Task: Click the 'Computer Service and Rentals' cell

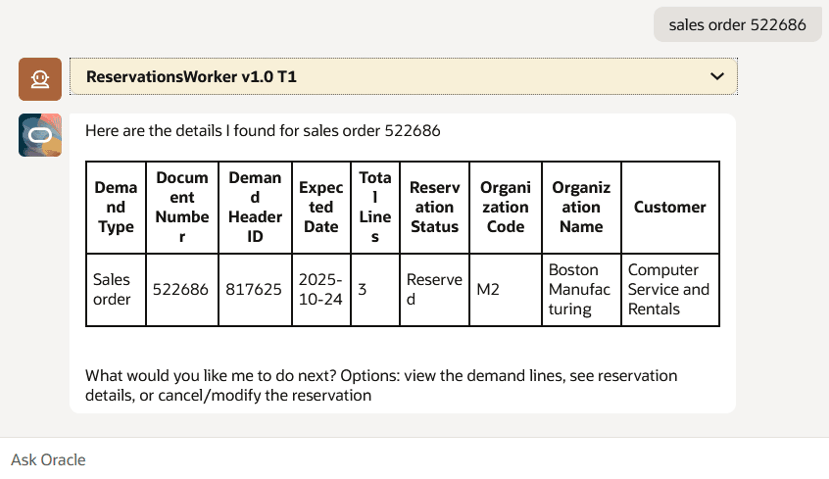Action: 670,289
